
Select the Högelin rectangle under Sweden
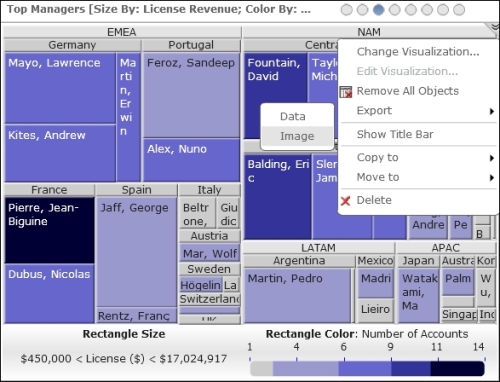coord(201,284)
